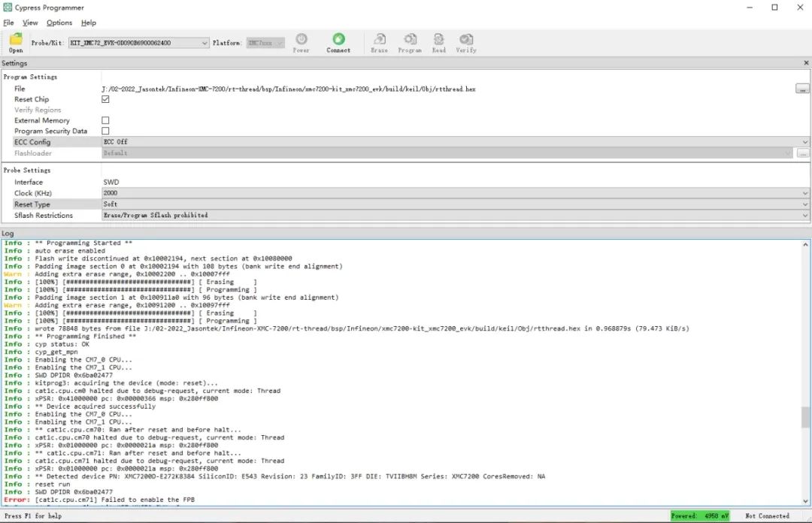Click the Powered 4958 mV status indicator
Image resolution: width=812 pixels, height=523 pixels.
click(x=700, y=515)
